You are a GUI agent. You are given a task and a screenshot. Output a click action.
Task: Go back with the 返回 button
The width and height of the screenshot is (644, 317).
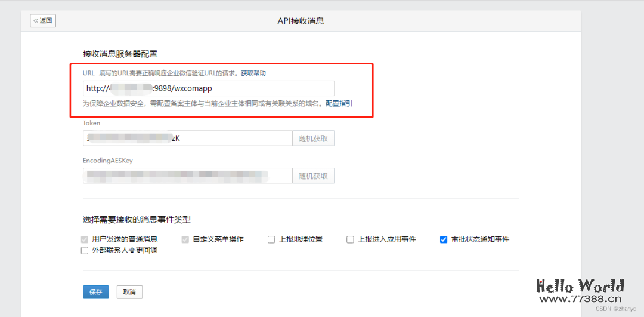pos(43,20)
